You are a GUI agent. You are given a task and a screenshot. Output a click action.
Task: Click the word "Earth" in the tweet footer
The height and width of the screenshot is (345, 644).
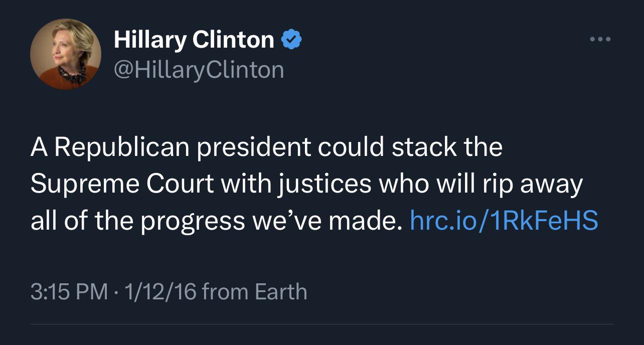(280, 291)
